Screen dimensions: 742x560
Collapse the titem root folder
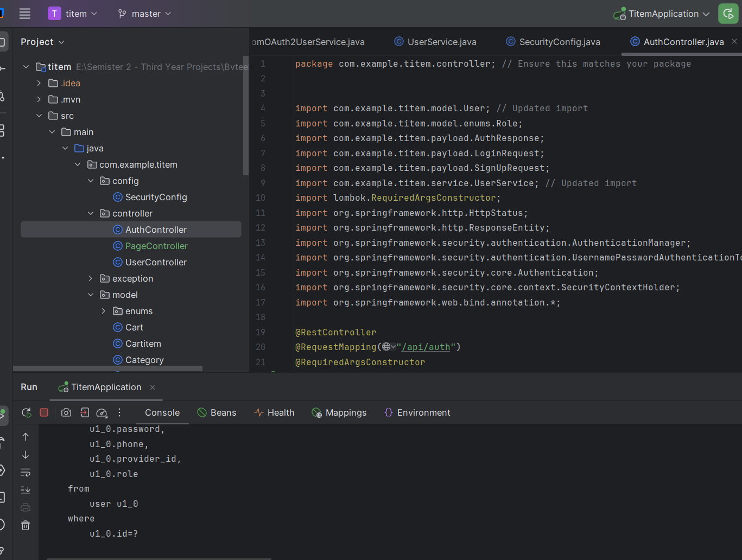26,67
